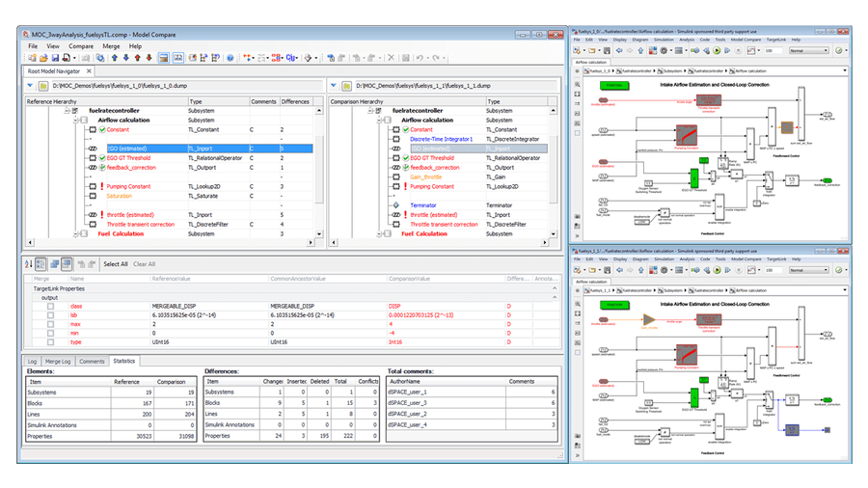Open the dropdown arrow before the comparison file path
868x488 pixels.
tap(334, 86)
